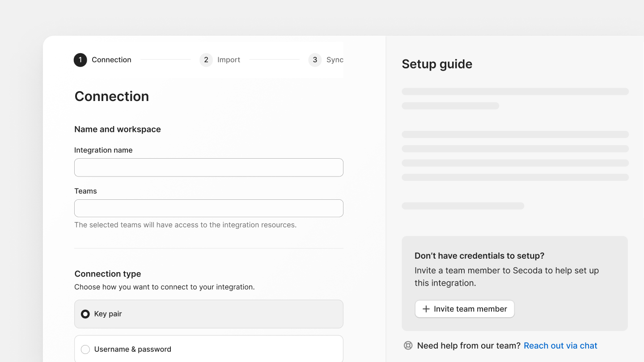
Task: Focus the Integration name input field
Action: (208, 168)
